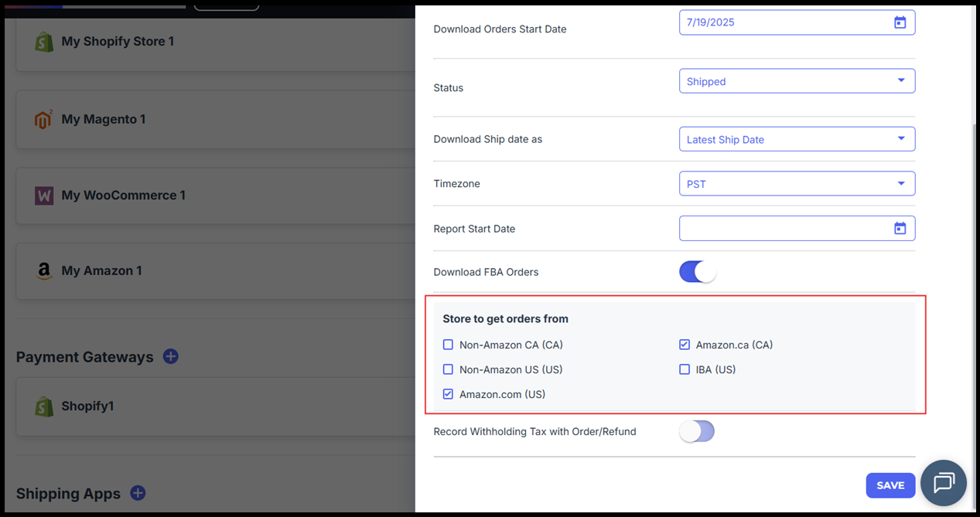Click the SAVE button

pyautogui.click(x=890, y=485)
